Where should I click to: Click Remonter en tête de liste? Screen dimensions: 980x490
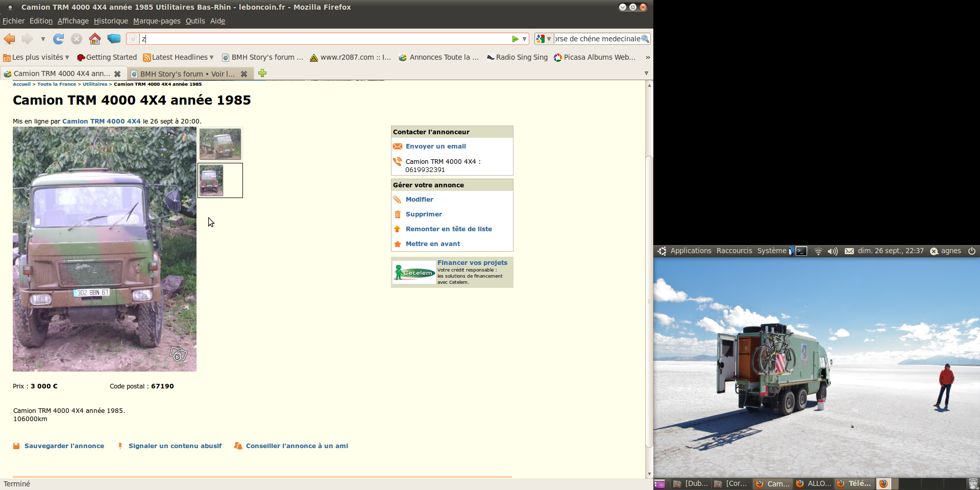click(449, 229)
